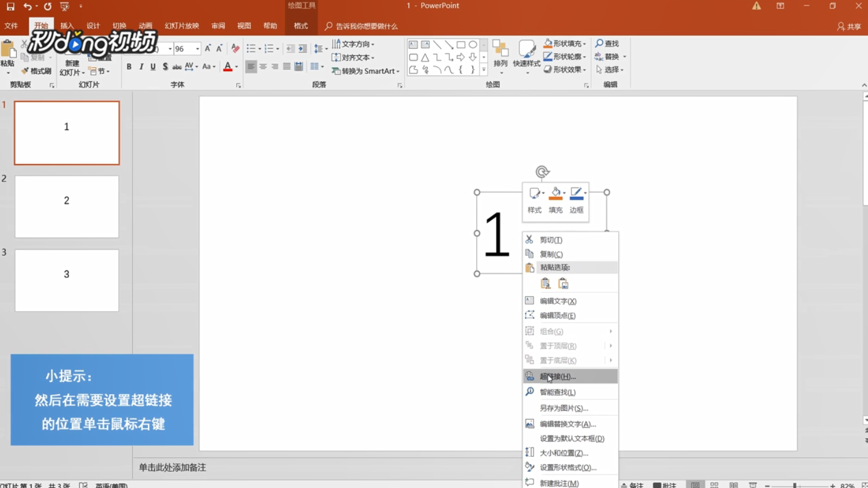Open align text dropdown

click(353, 57)
